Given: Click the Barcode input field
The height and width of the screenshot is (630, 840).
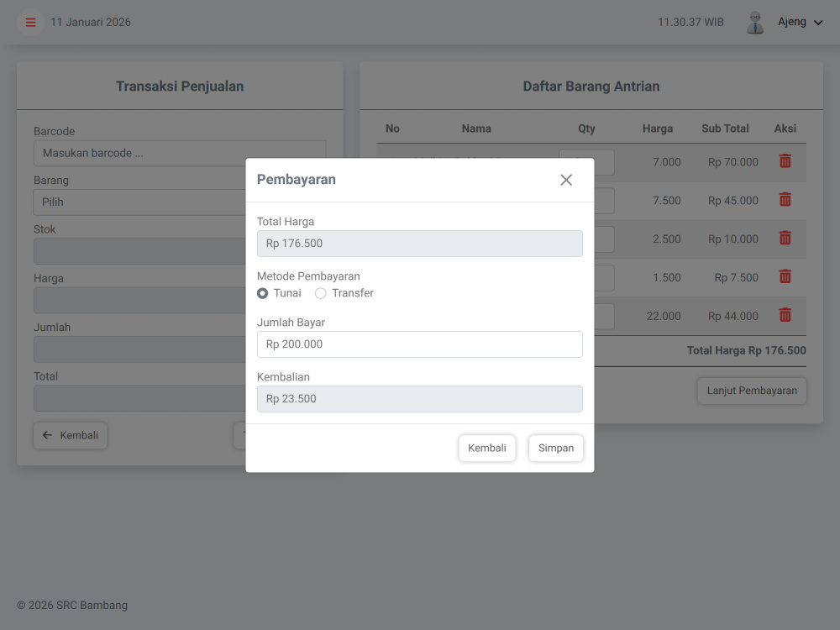Looking at the screenshot, I should pos(180,153).
